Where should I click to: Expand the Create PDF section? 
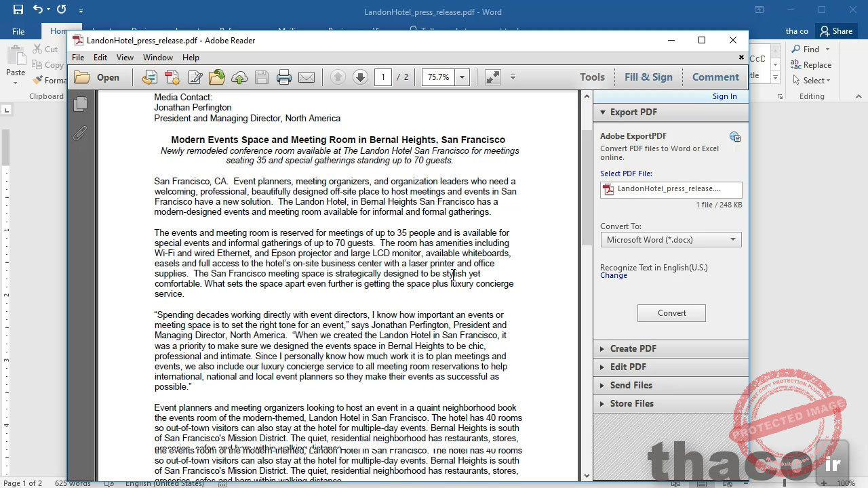pos(632,348)
